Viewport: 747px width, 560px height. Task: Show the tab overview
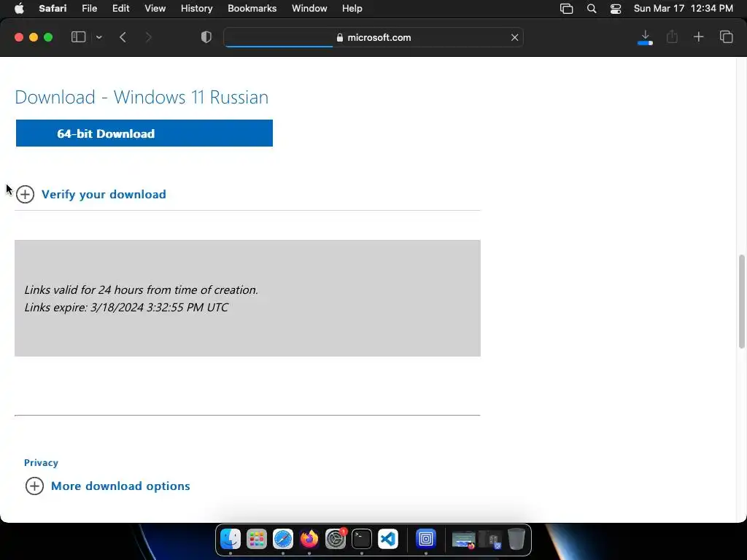point(726,36)
